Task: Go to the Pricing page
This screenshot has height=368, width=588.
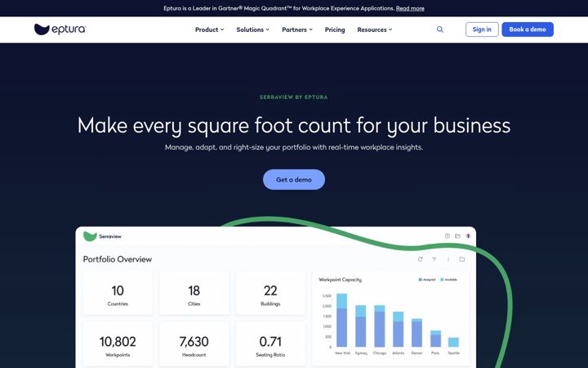Action: 335,29
